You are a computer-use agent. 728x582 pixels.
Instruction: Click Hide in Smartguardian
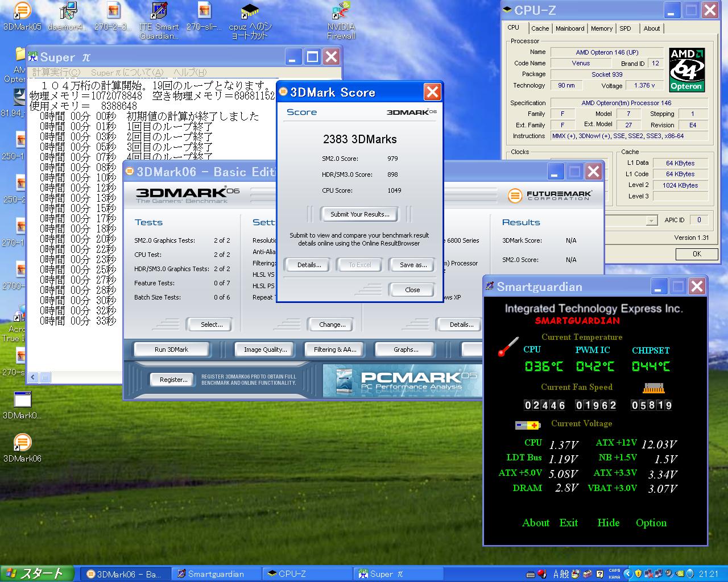pos(608,523)
